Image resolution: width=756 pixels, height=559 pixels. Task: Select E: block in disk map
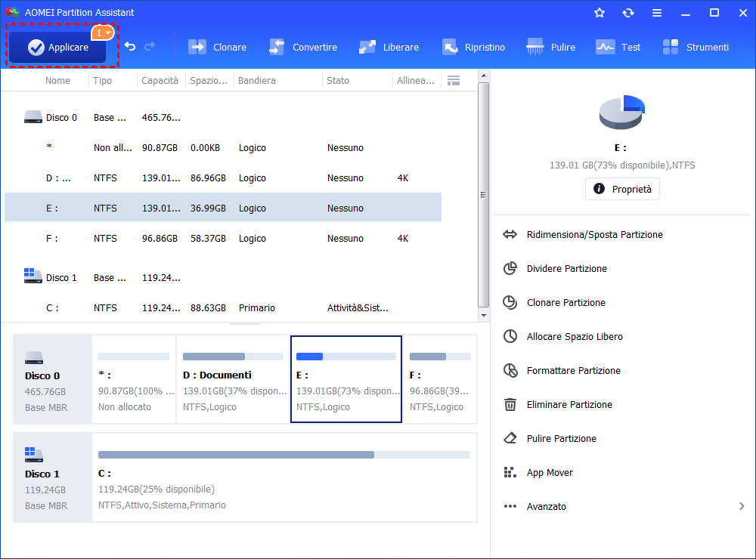click(346, 379)
